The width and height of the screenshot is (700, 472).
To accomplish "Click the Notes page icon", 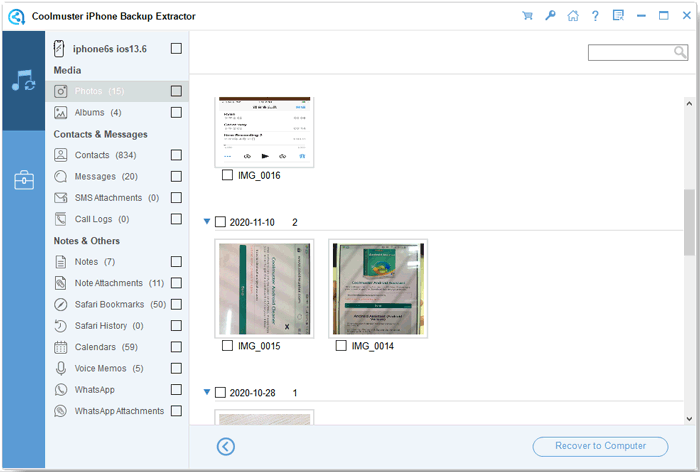I will 61,262.
